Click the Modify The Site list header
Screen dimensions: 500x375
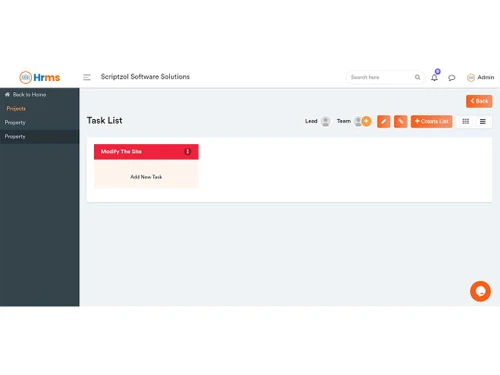click(146, 152)
